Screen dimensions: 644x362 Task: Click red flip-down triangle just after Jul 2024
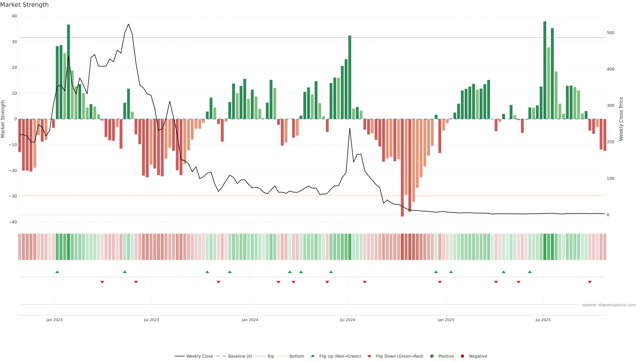click(365, 282)
